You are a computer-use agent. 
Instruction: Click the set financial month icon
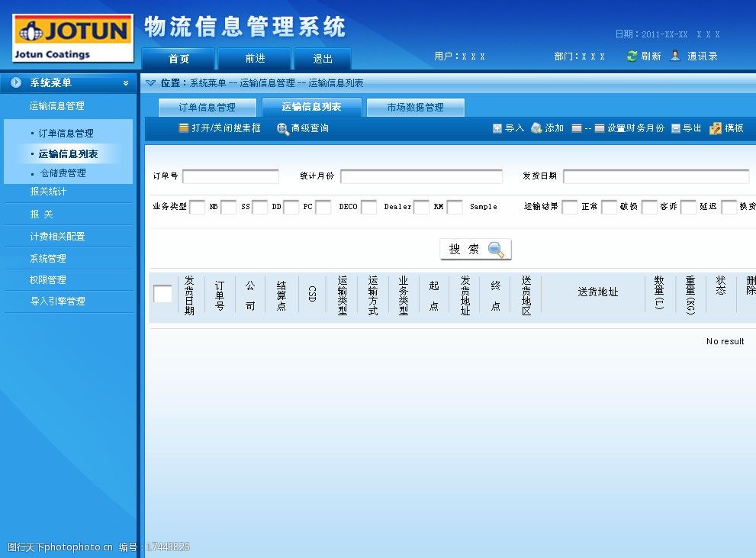(600, 129)
